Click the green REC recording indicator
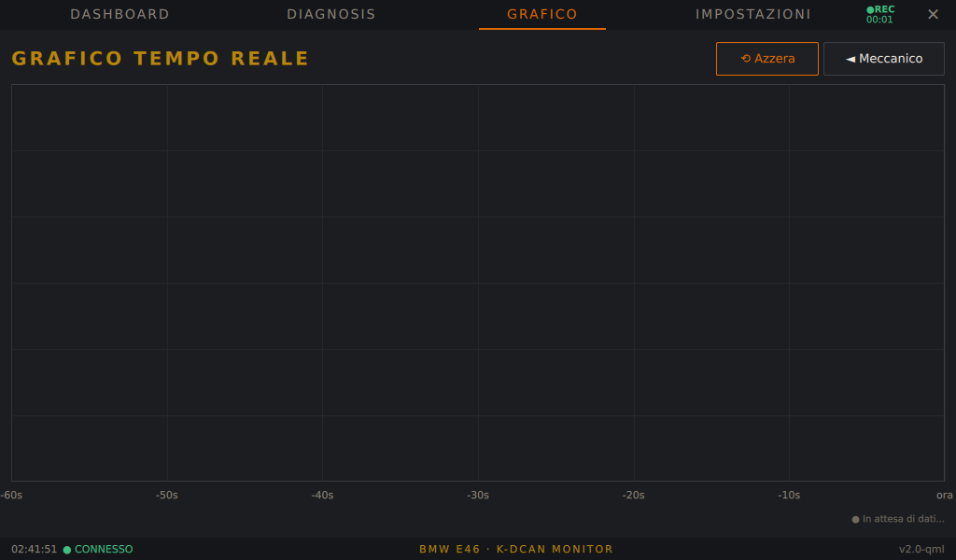The height and width of the screenshot is (560, 956). pos(880,14)
